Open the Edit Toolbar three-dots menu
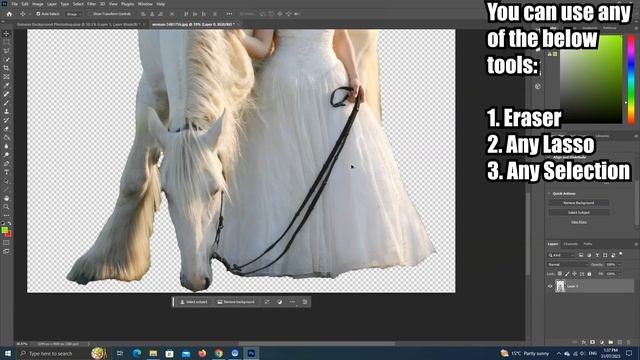The image size is (640, 360). [x=6, y=215]
